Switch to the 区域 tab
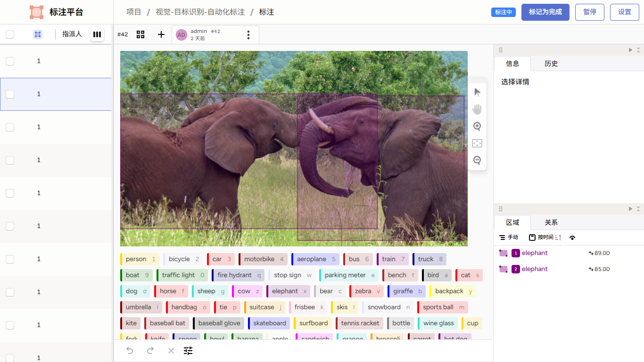 (x=512, y=222)
